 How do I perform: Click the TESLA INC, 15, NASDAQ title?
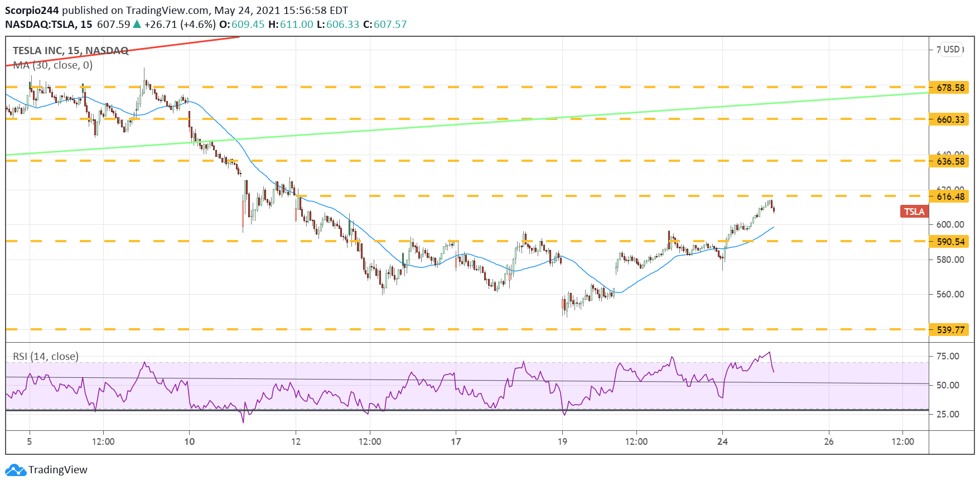(71, 51)
